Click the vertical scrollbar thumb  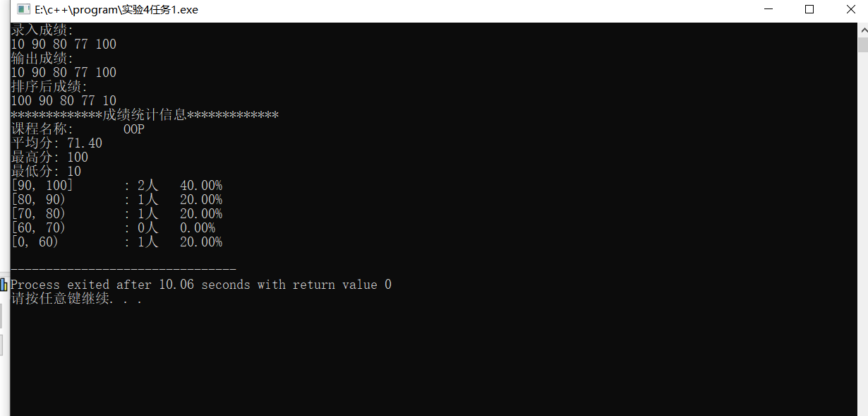tap(862, 44)
